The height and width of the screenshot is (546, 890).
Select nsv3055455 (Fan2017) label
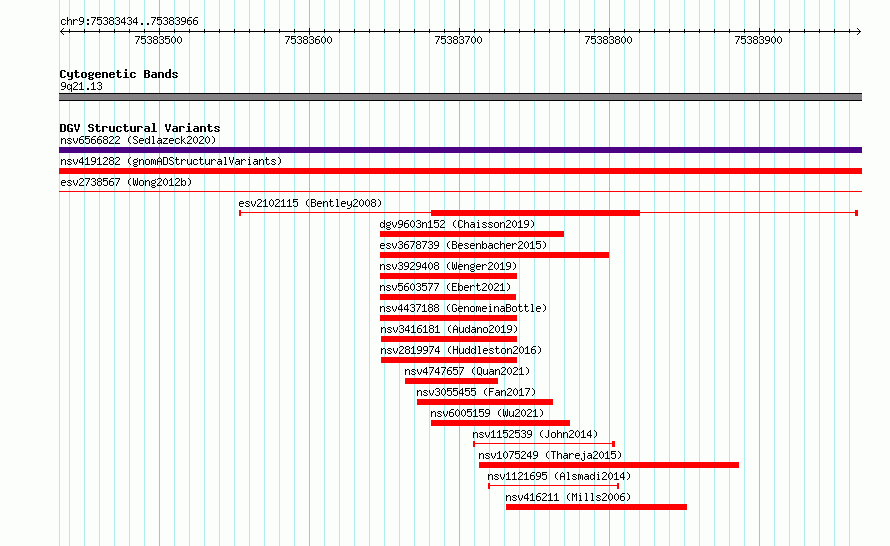(476, 392)
